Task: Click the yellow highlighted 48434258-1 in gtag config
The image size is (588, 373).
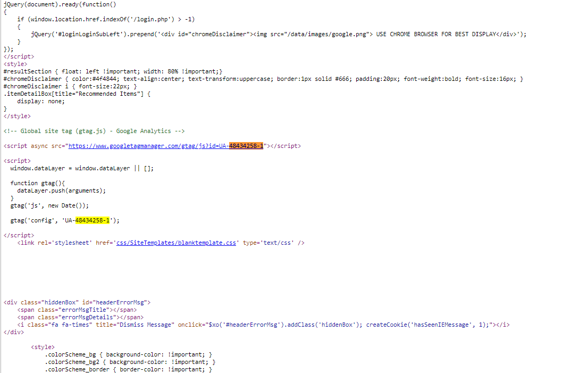Action: click(x=93, y=220)
